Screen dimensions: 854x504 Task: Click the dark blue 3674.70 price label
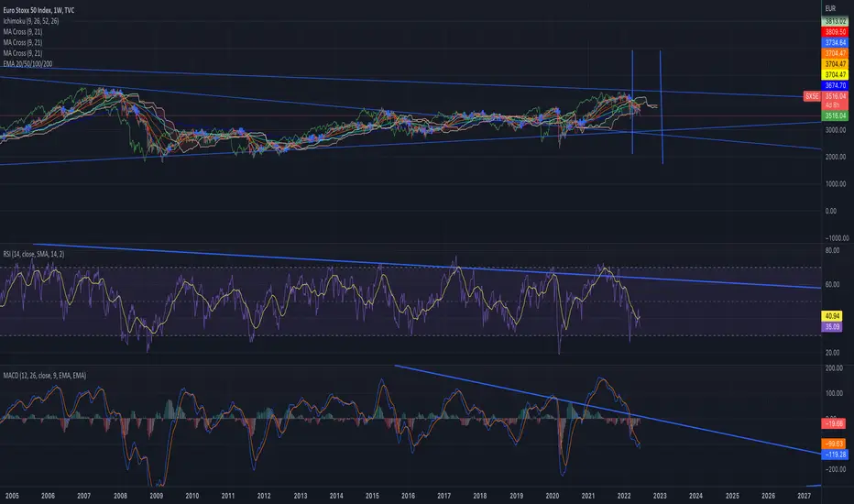click(835, 85)
